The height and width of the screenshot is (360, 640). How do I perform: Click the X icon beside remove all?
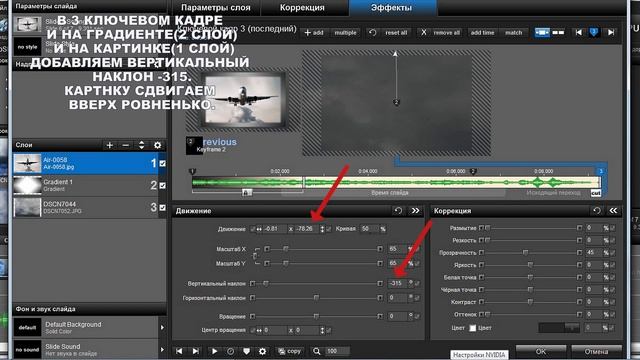pos(424,32)
